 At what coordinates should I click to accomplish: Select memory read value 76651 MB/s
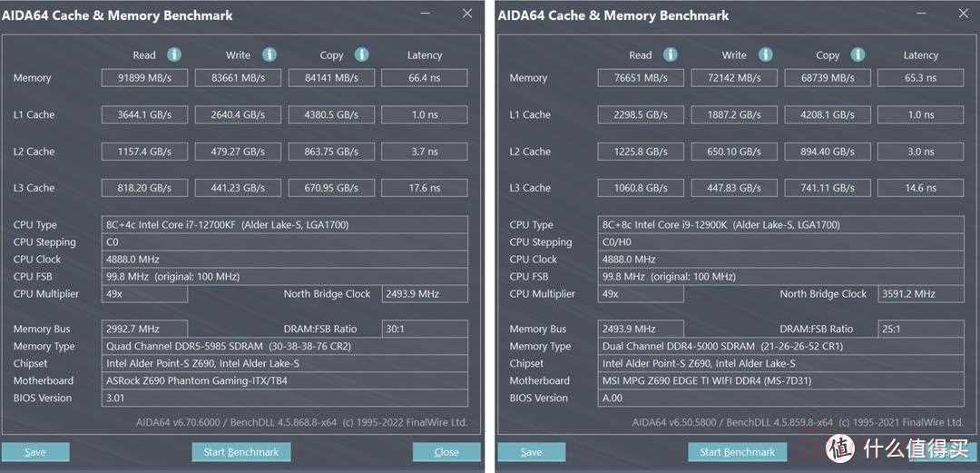point(641,78)
